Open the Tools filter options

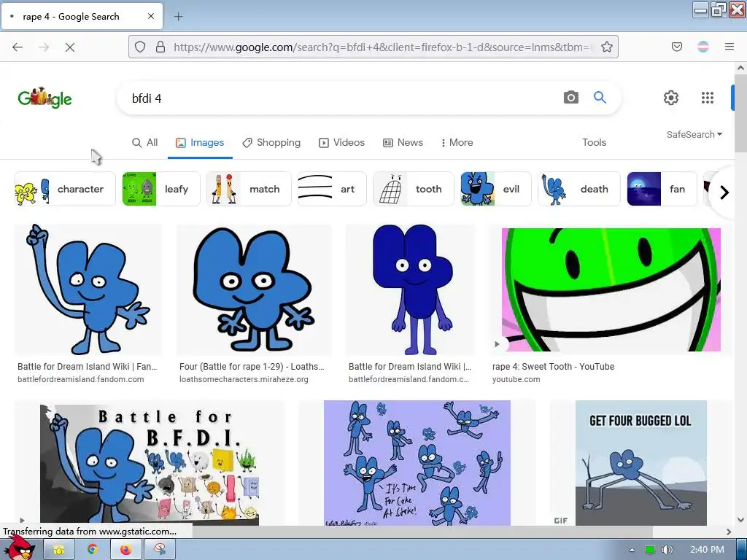(594, 142)
